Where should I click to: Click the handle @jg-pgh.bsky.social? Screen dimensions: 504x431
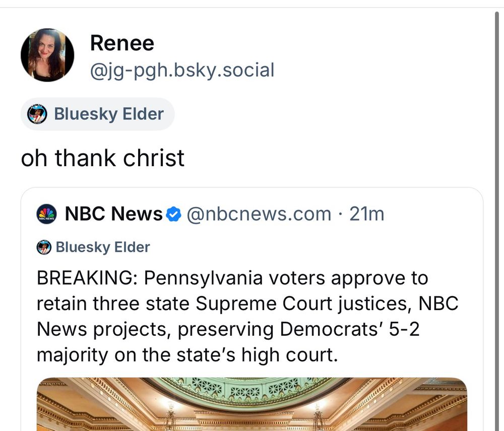(x=181, y=70)
